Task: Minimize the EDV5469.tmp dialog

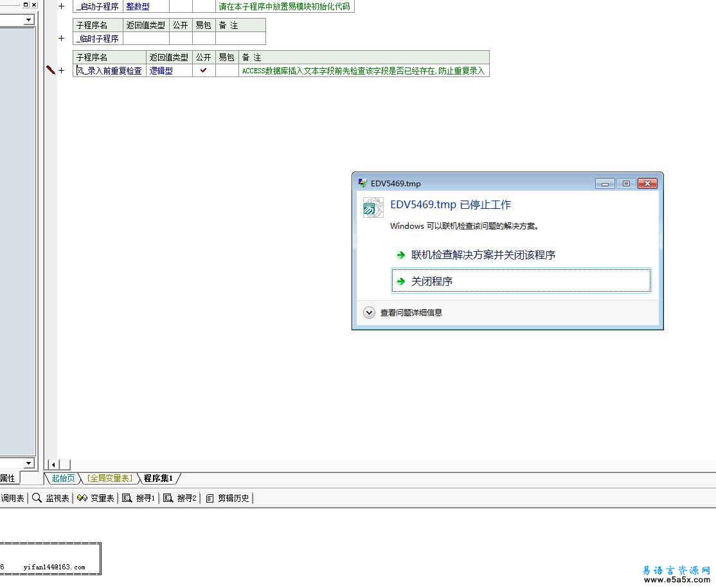Action: [605, 184]
